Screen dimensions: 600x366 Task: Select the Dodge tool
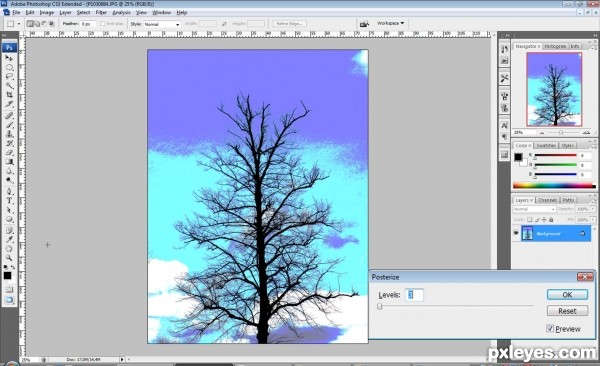coord(9,180)
